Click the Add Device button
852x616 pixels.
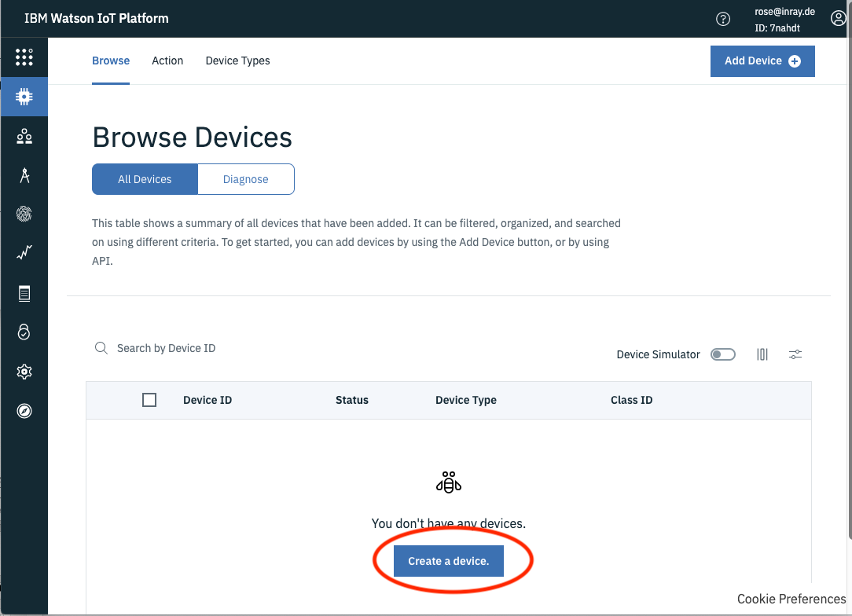(762, 60)
